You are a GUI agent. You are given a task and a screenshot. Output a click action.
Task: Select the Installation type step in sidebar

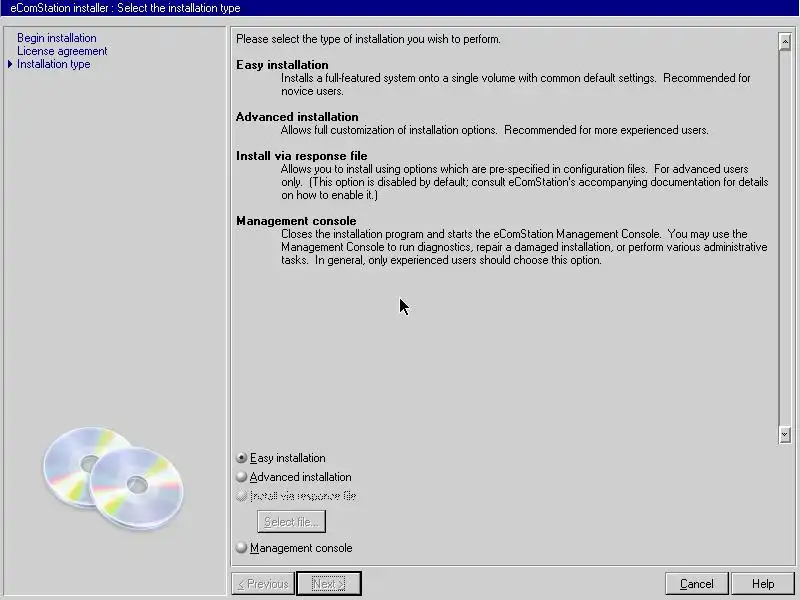pyautogui.click(x=54, y=64)
